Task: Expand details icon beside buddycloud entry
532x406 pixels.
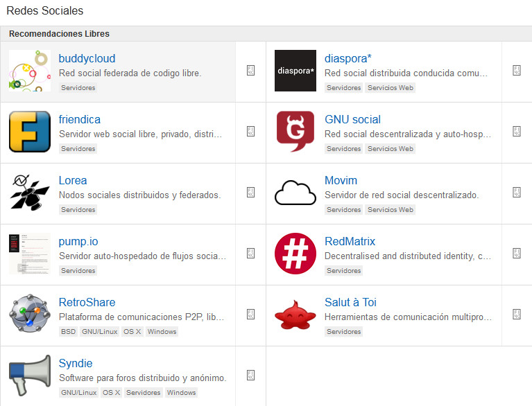Action: point(251,71)
